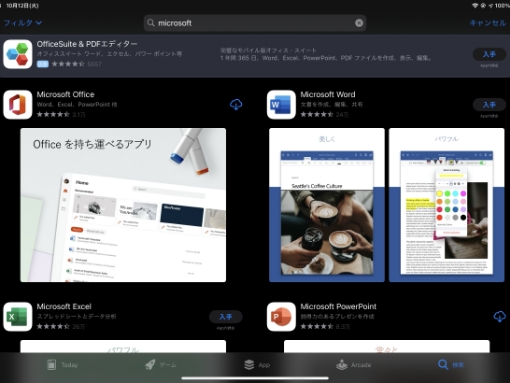Download Microsoft Office via cloud icon
This screenshot has width=510, height=383.
236,105
